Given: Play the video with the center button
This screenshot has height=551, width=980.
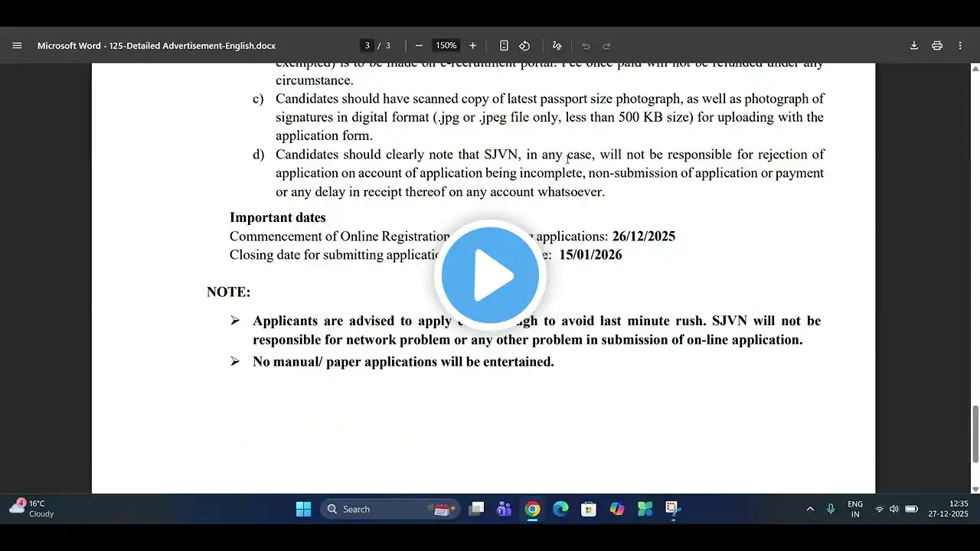Looking at the screenshot, I should [x=490, y=275].
